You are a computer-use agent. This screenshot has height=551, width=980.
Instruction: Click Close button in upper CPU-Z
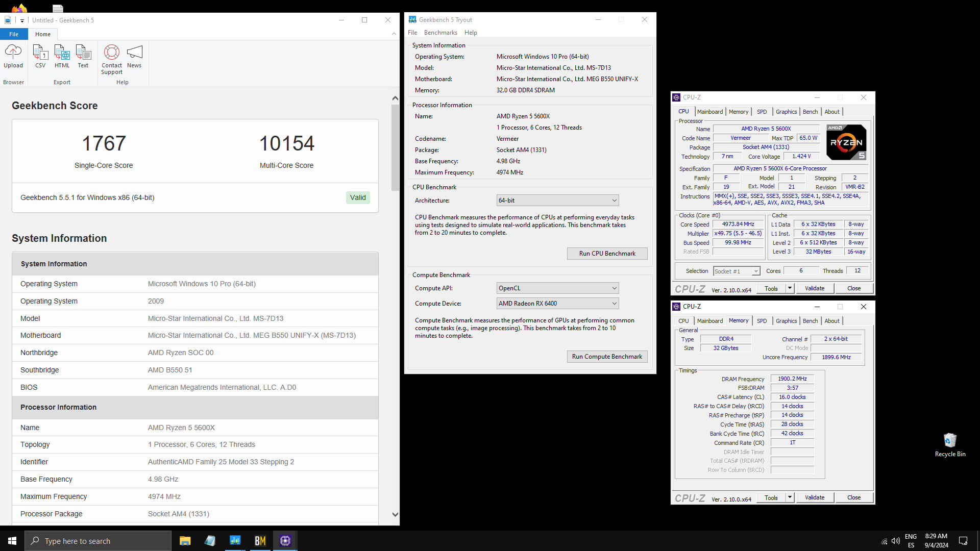point(854,288)
